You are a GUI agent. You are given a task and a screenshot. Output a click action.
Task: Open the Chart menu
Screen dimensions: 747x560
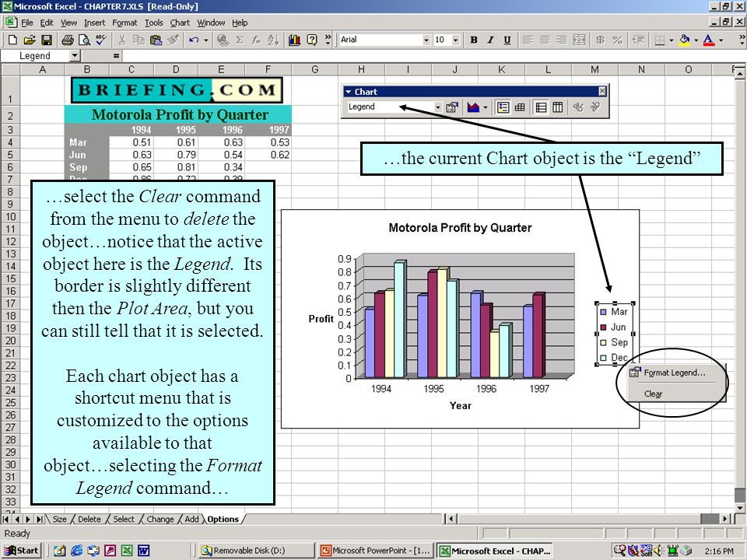point(180,23)
